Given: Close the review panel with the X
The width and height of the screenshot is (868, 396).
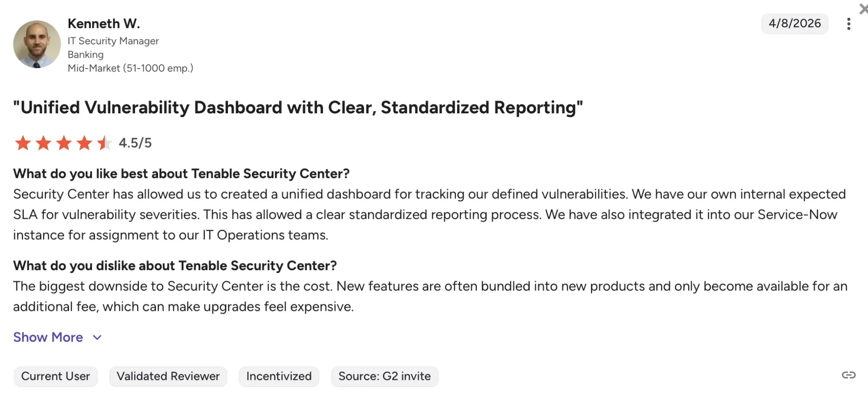Looking at the screenshot, I should coord(863,9).
